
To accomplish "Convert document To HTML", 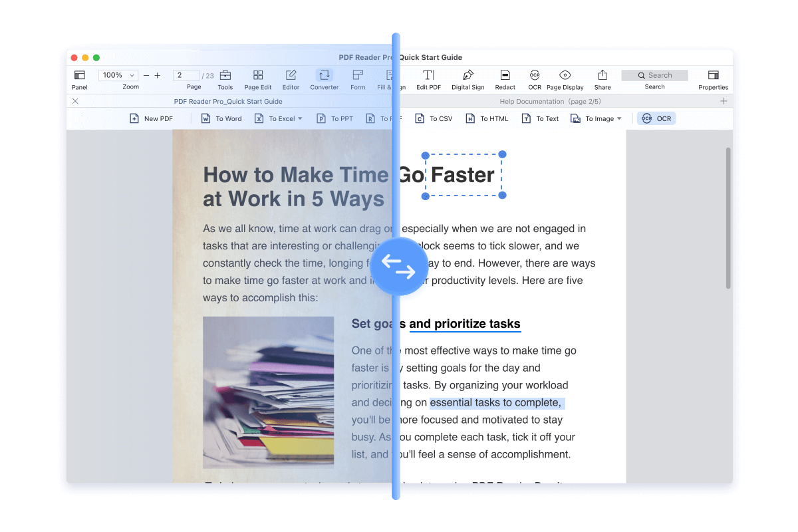I will pos(486,118).
